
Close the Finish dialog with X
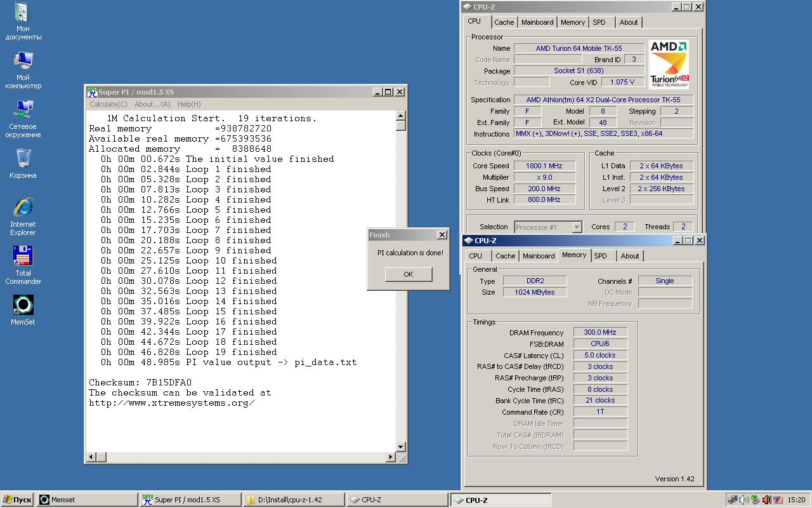[x=442, y=235]
